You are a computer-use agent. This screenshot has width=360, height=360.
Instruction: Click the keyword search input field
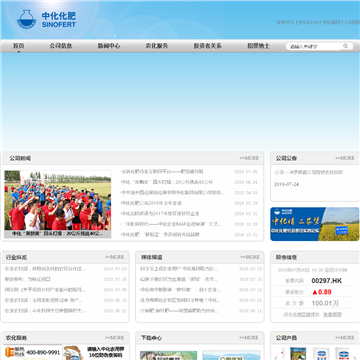(313, 46)
